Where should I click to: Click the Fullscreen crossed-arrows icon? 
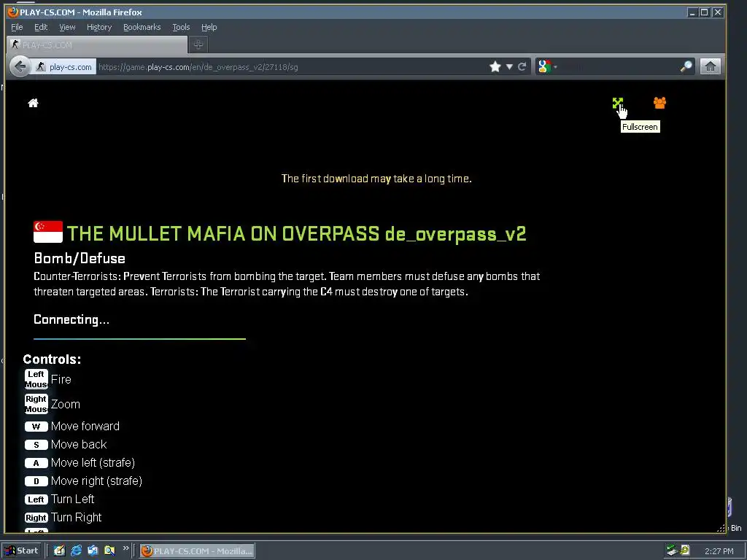[617, 103]
